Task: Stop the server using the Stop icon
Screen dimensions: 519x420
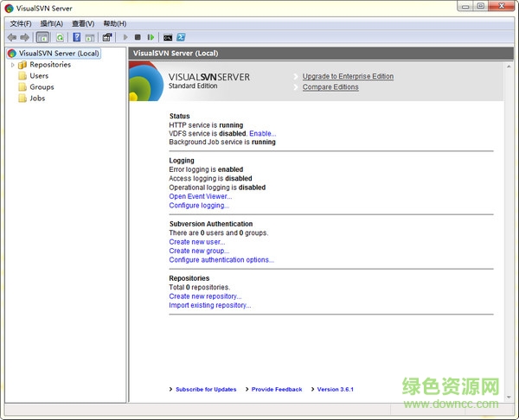Action: tap(138, 37)
